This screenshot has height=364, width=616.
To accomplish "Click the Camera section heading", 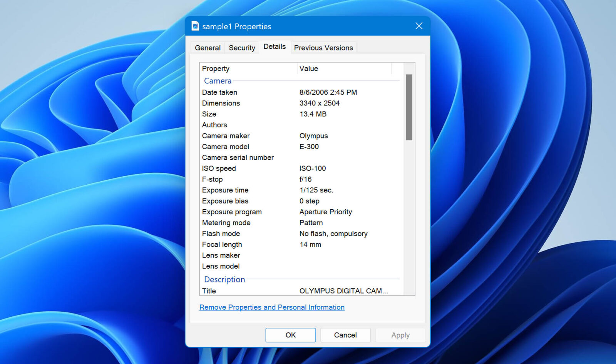I will click(x=218, y=81).
